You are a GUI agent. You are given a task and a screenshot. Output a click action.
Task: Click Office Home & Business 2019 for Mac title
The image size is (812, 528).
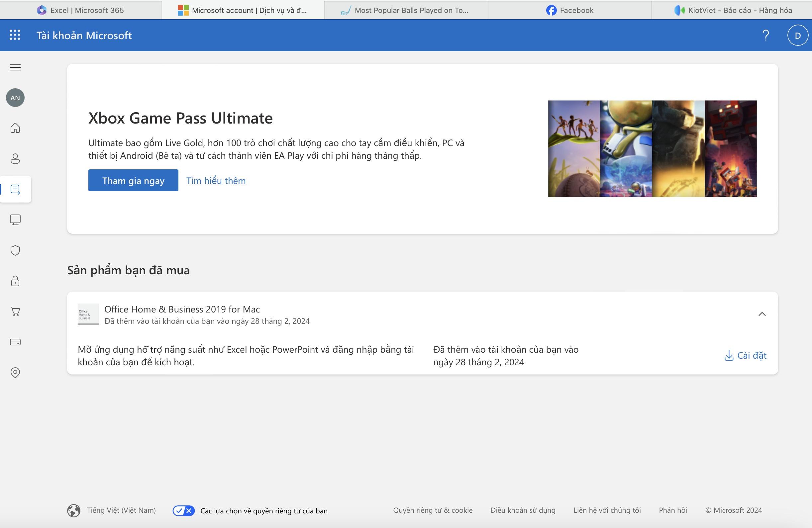click(x=182, y=309)
